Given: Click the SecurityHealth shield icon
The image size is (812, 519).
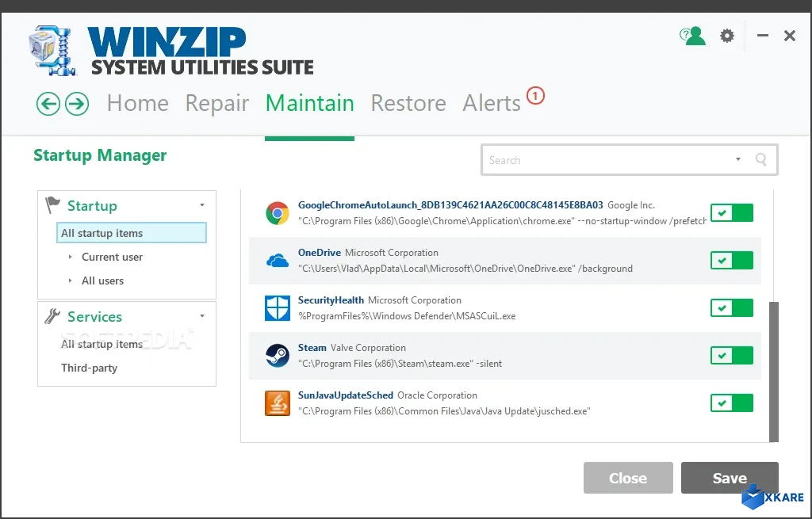Looking at the screenshot, I should click(278, 308).
